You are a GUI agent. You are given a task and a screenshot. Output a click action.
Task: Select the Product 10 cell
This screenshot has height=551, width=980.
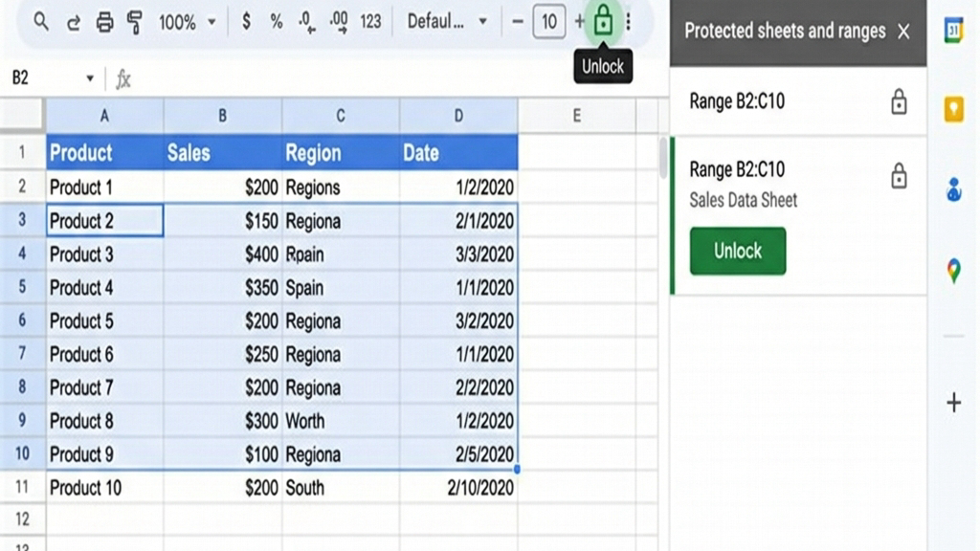click(104, 487)
